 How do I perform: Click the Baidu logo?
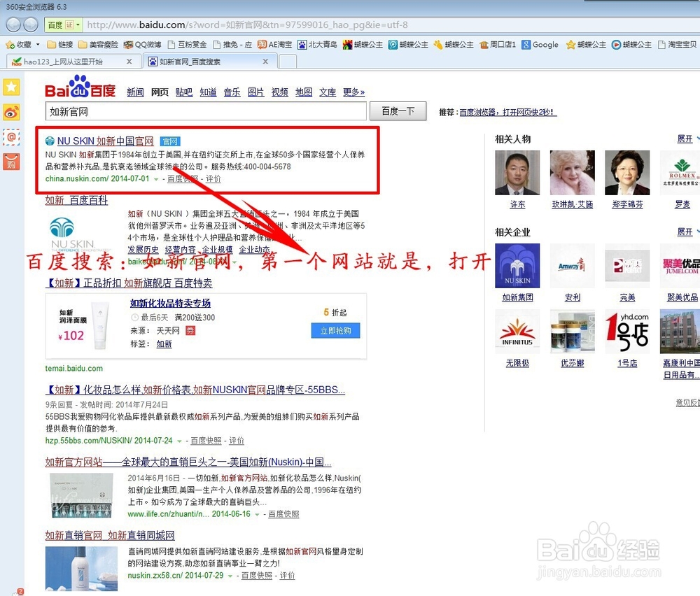pos(80,87)
